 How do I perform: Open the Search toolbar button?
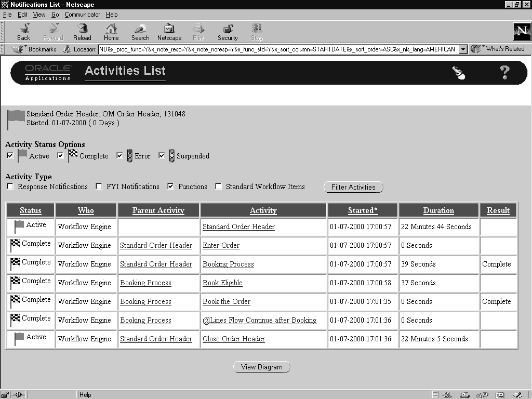pyautogui.click(x=140, y=32)
